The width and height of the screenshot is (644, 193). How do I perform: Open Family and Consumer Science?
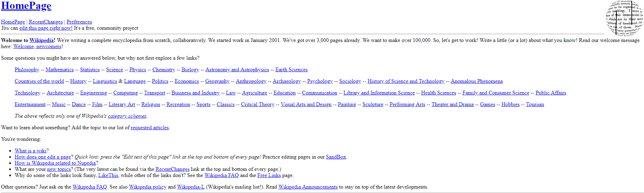coord(496,93)
